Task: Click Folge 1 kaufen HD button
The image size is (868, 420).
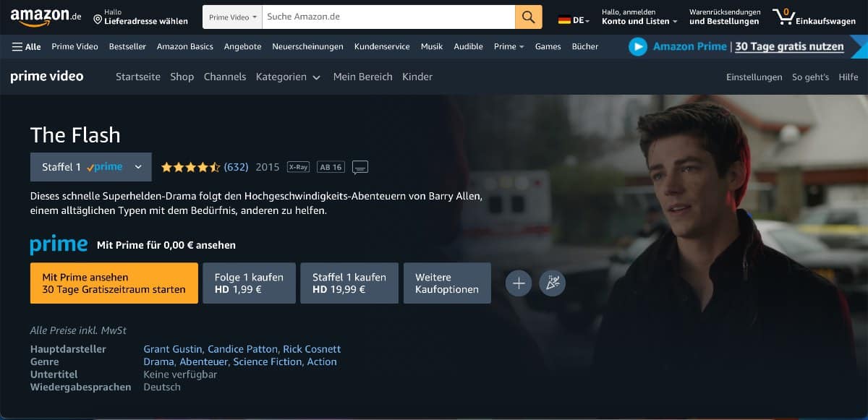Action: click(x=250, y=283)
